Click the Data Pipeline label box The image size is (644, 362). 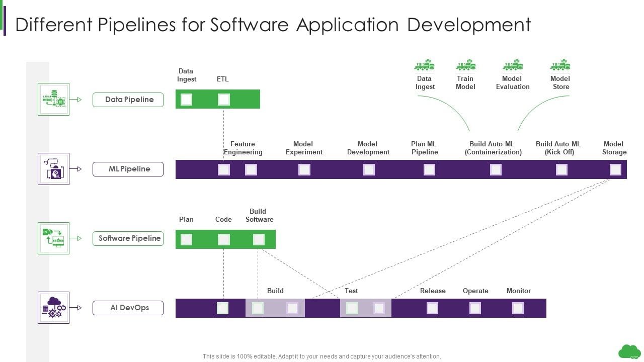(x=128, y=100)
